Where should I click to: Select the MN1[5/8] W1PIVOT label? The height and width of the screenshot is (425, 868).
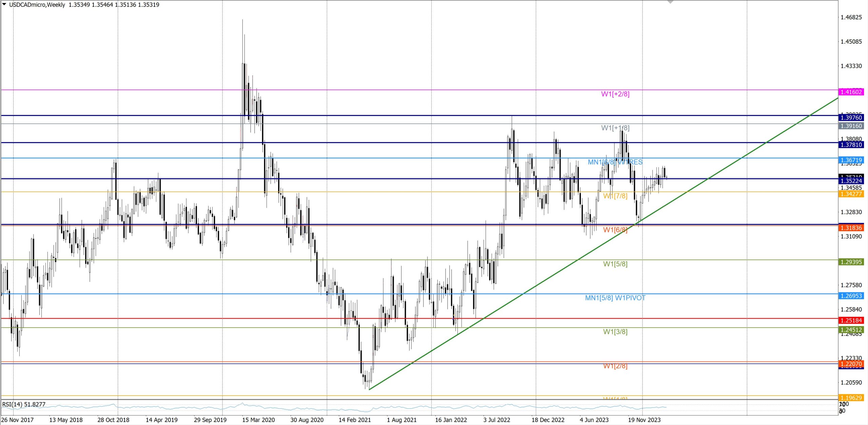(x=615, y=298)
